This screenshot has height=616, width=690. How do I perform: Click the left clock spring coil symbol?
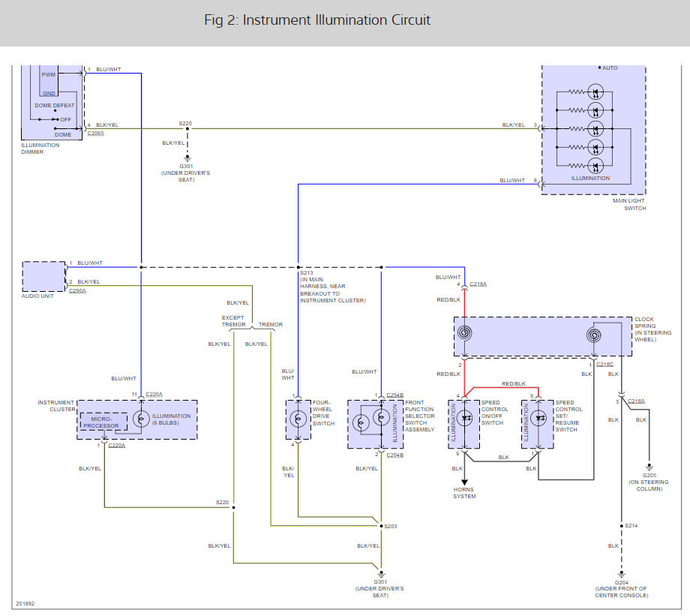[x=464, y=332]
